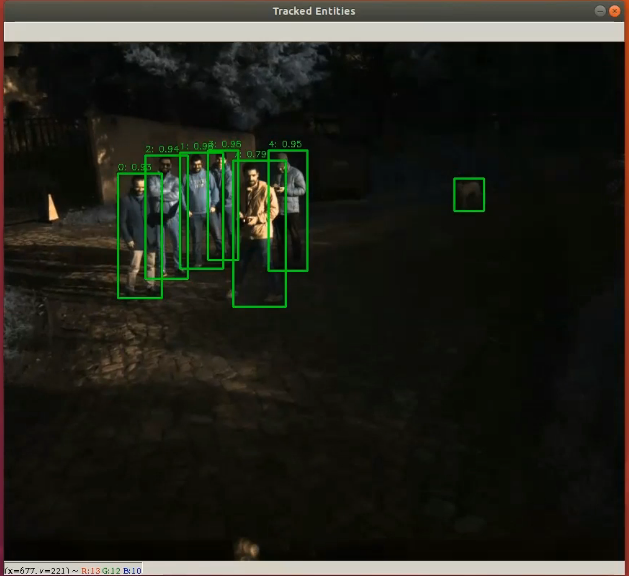Close the Tracked Entities window
629x576 pixels.
point(615,10)
